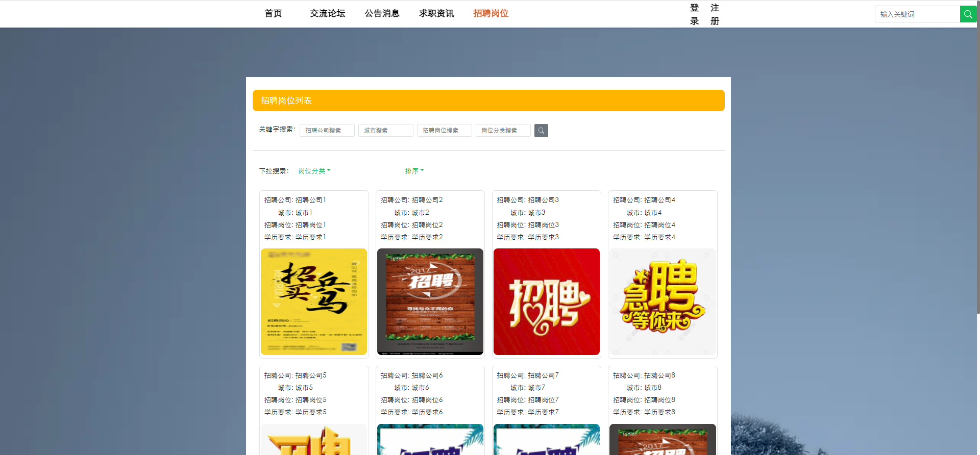Viewport: 980px width, 455px height.
Task: Click the text 招聘岗位: 招聘岗位6
Action: coord(411,400)
